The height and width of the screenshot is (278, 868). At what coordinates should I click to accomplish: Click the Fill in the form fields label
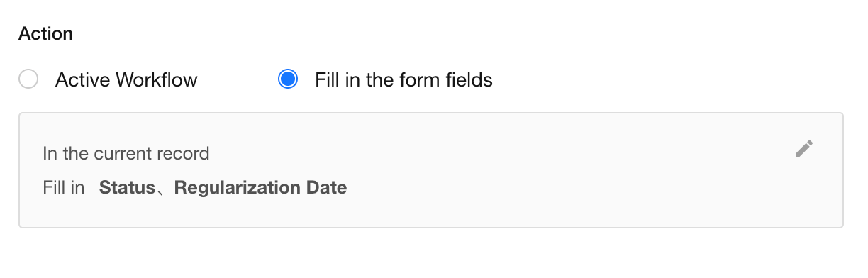tap(404, 80)
